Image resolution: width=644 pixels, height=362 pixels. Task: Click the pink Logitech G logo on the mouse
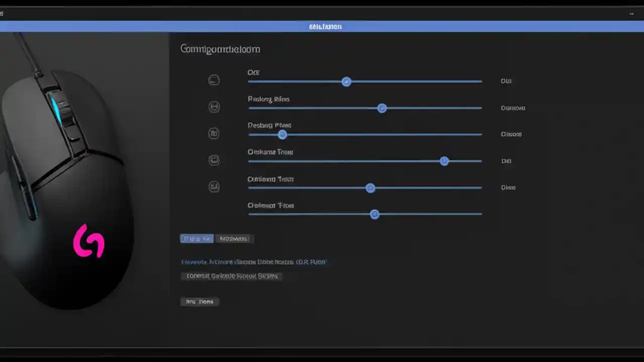(x=89, y=242)
